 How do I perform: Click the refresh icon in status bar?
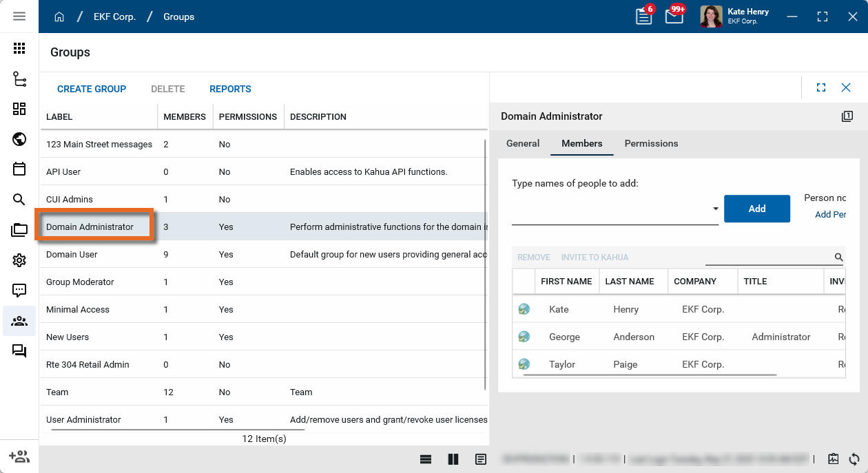[854, 459]
